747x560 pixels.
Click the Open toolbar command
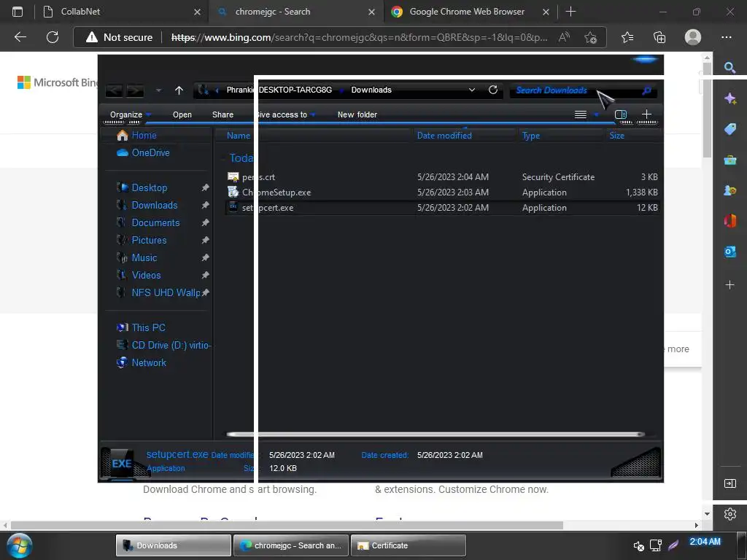[182, 114]
